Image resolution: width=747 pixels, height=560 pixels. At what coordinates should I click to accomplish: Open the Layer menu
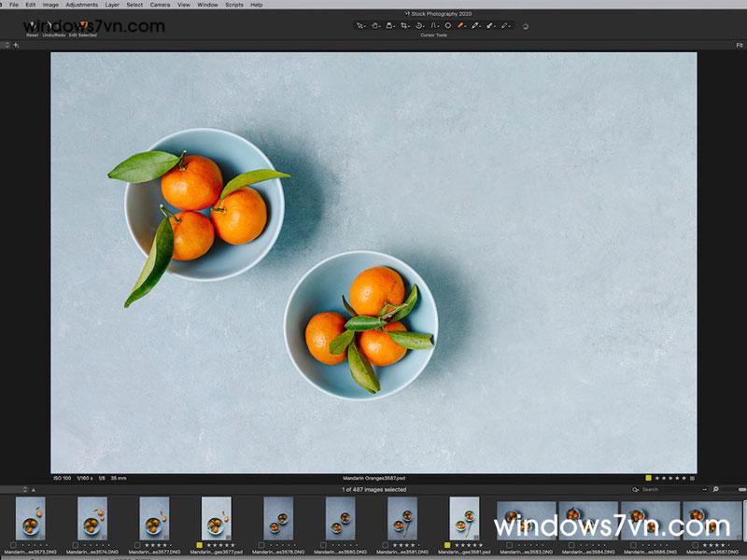coord(112,5)
